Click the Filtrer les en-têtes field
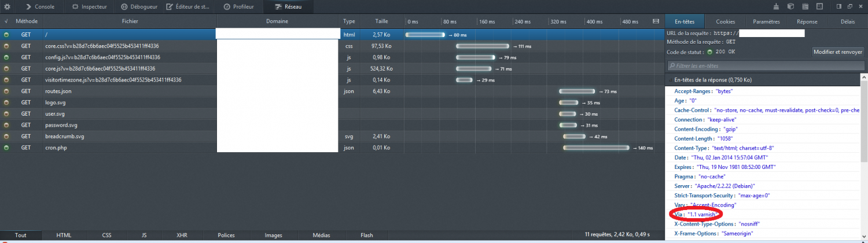Viewport: 868px width, 243px height. 764,66
